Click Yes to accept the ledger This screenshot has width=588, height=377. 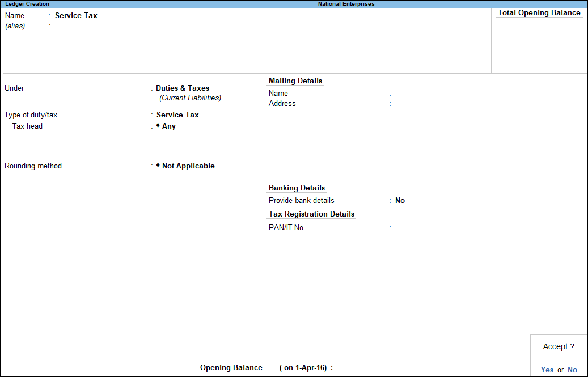[x=547, y=370]
